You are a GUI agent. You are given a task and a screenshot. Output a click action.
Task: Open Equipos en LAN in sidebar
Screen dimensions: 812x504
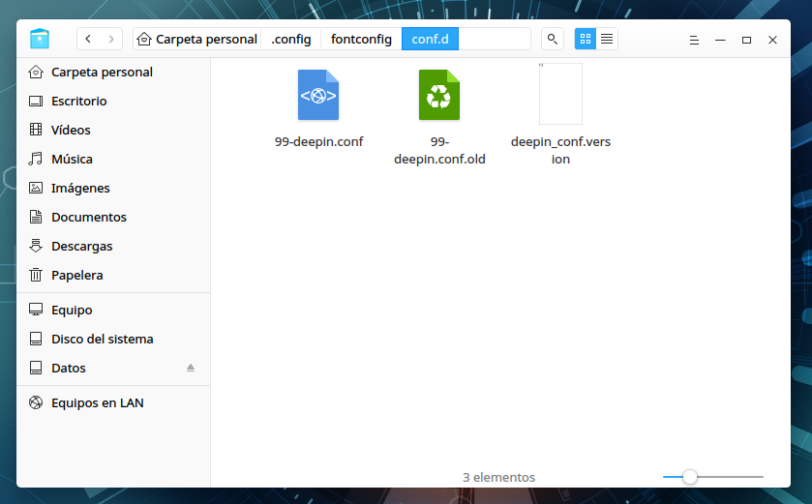click(97, 402)
